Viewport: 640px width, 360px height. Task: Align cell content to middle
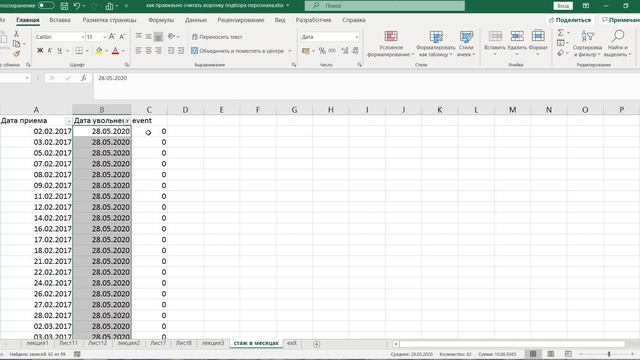(x=149, y=37)
